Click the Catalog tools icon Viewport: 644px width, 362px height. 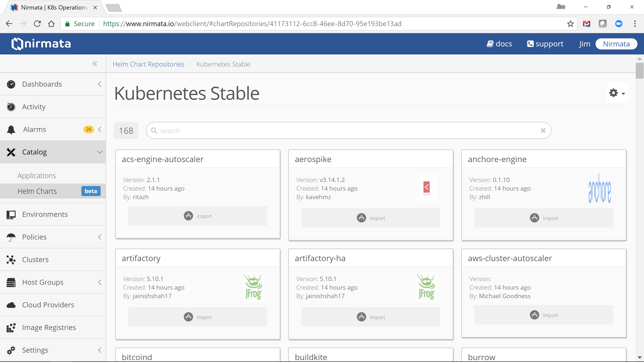[x=11, y=152]
